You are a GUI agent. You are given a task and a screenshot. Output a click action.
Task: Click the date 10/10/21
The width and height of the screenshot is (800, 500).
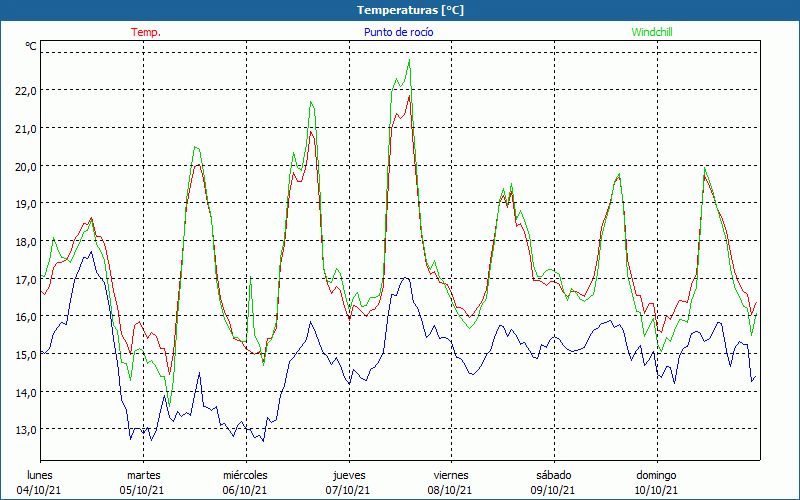(x=656, y=490)
